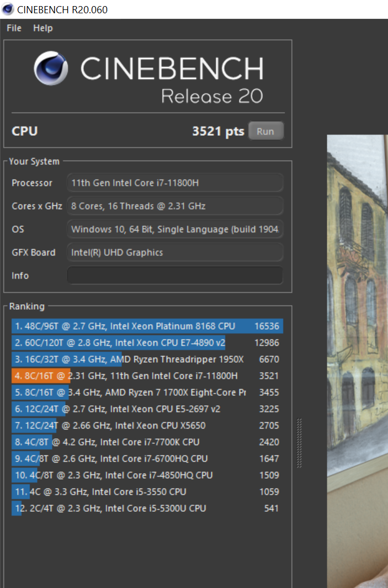The image size is (388, 588).
Task: Select ranking row Intel Core i5-3550
Action: [147, 491]
